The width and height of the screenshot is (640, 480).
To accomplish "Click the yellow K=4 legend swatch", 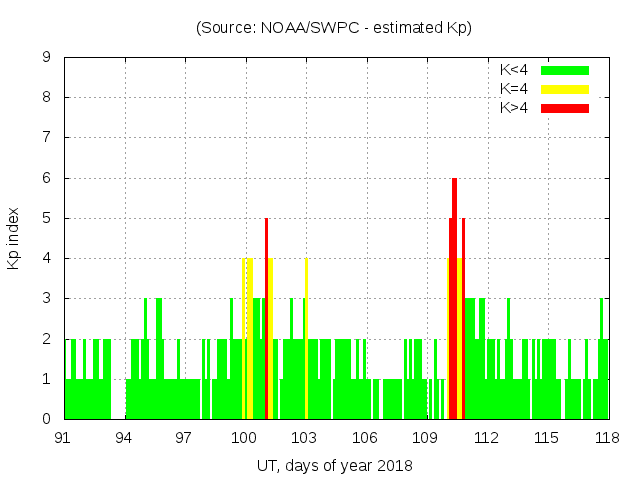I will click(565, 89).
